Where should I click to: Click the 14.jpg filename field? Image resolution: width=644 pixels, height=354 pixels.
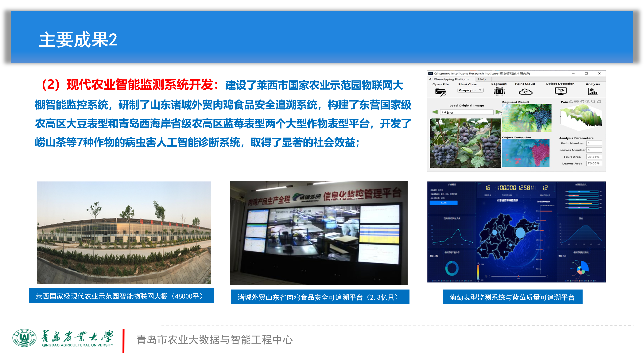pyautogui.click(x=466, y=112)
